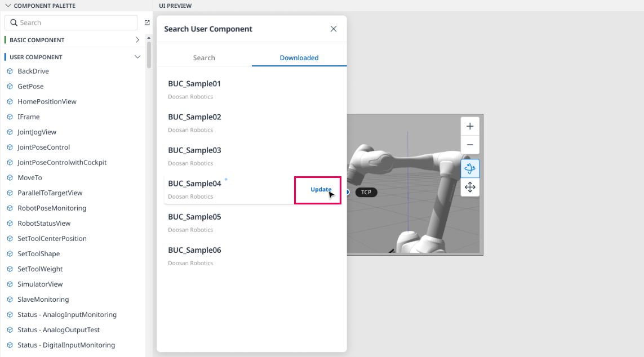This screenshot has height=357, width=644.
Task: Select the Downloaded tab
Action: tap(299, 58)
